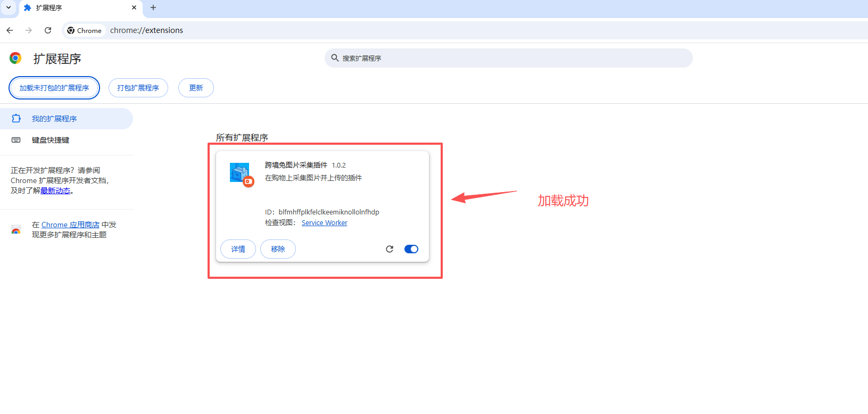The image size is (868, 414).
Task: Close the 扩展程序 tab
Action: click(x=134, y=7)
